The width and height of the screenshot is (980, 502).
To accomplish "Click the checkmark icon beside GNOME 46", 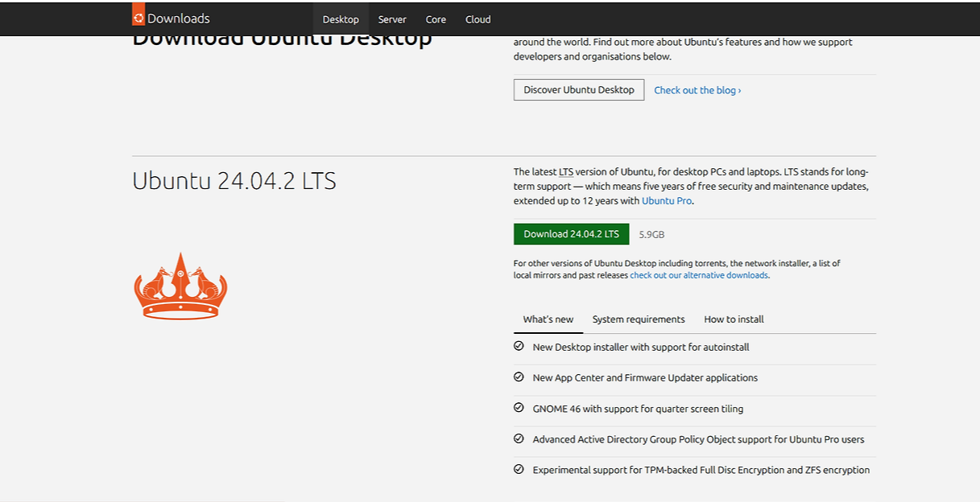I will pyautogui.click(x=519, y=408).
